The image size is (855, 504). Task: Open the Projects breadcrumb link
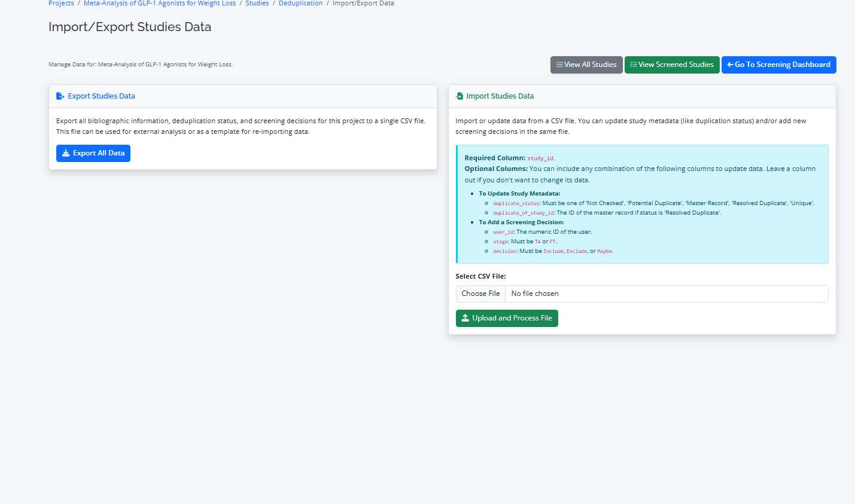[x=61, y=4]
